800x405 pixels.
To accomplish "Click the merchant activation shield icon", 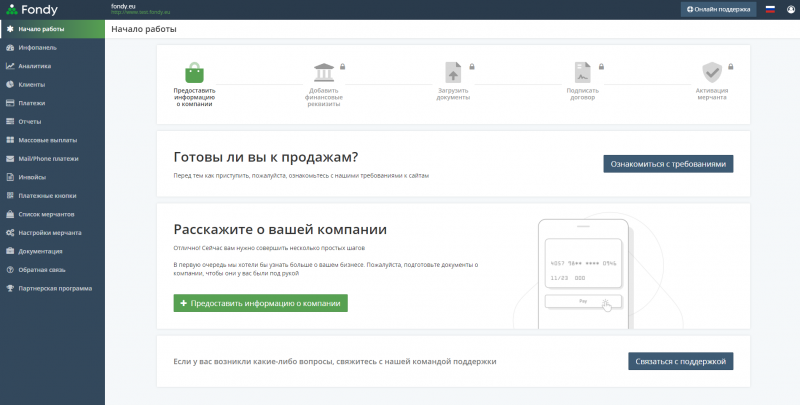I will [712, 73].
